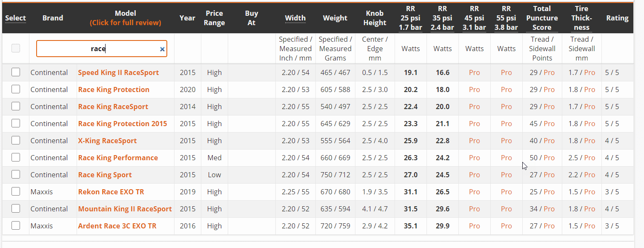Sort by RR 25 psi column
Screen dimensions: 644x248
(411, 18)
